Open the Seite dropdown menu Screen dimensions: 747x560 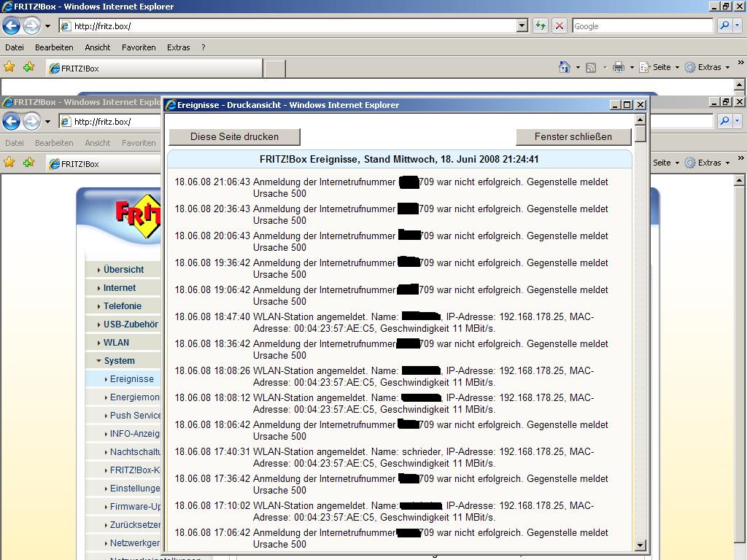pyautogui.click(x=661, y=67)
